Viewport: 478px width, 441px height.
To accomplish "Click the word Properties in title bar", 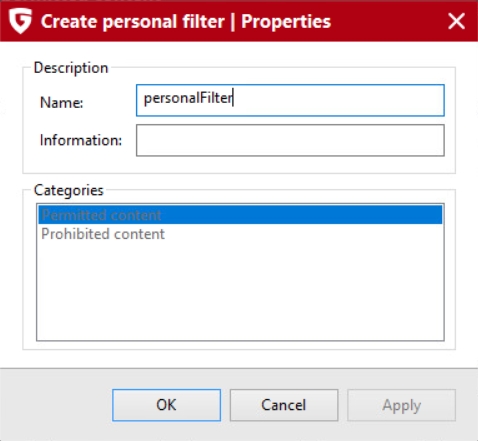I will click(x=286, y=22).
